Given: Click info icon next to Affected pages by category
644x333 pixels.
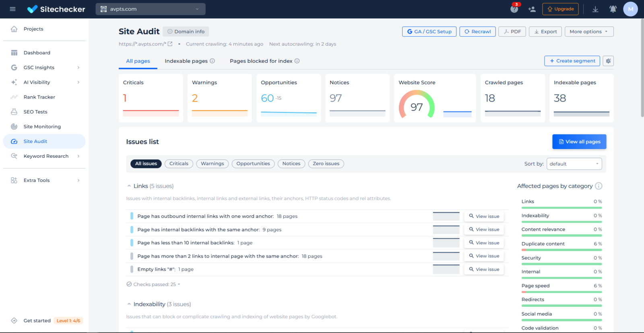Looking at the screenshot, I should (x=599, y=186).
